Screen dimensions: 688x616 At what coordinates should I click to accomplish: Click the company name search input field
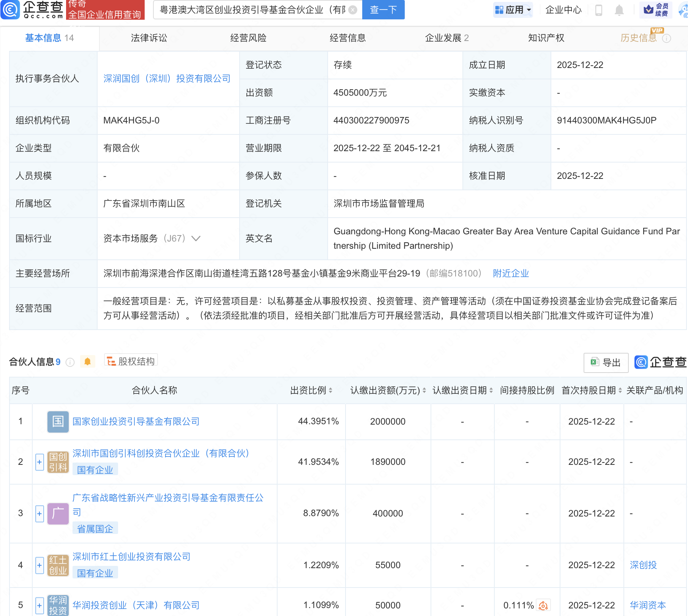point(252,10)
